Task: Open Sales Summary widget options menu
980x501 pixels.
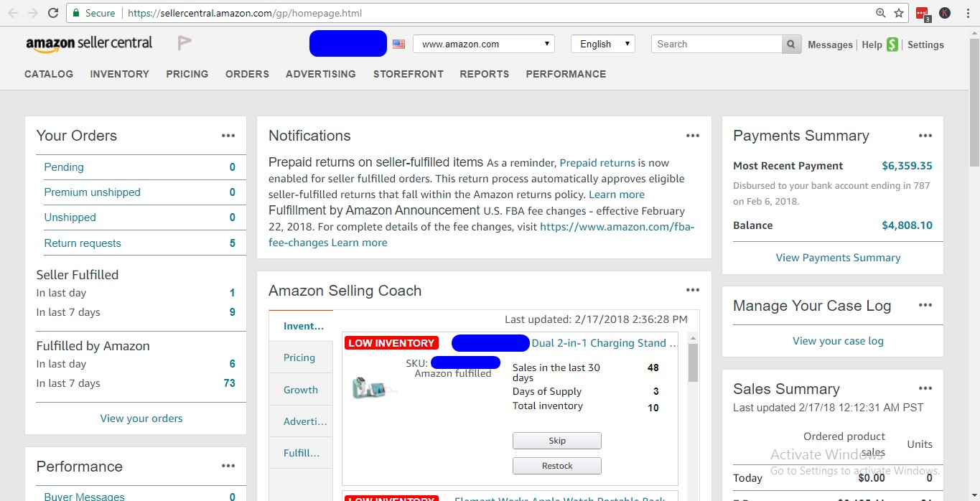Action: pyautogui.click(x=925, y=388)
